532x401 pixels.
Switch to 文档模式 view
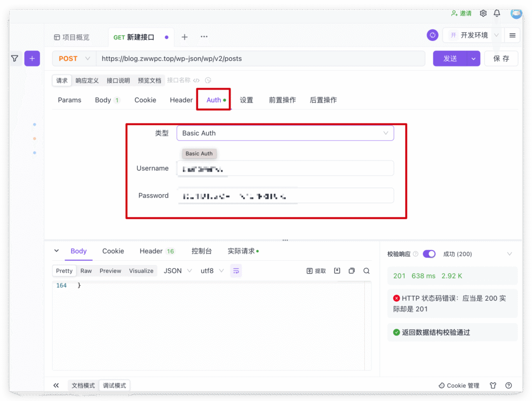(x=83, y=385)
